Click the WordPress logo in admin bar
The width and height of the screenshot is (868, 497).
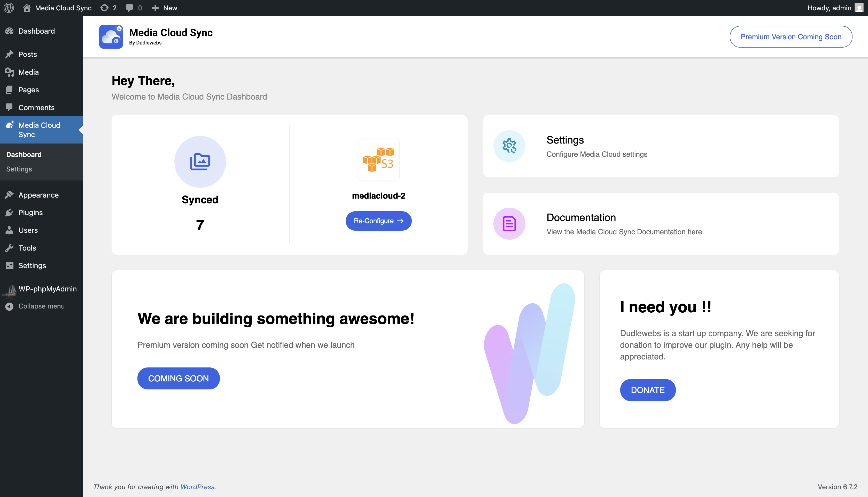[x=9, y=8]
